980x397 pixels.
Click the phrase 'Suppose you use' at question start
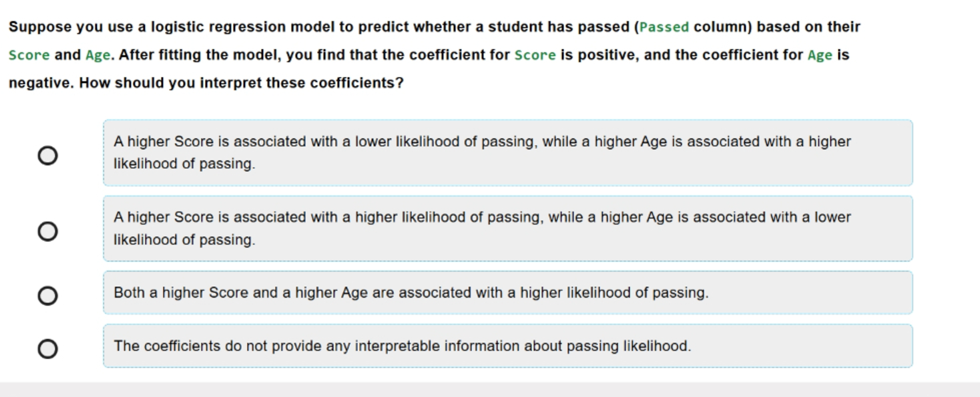(x=71, y=27)
